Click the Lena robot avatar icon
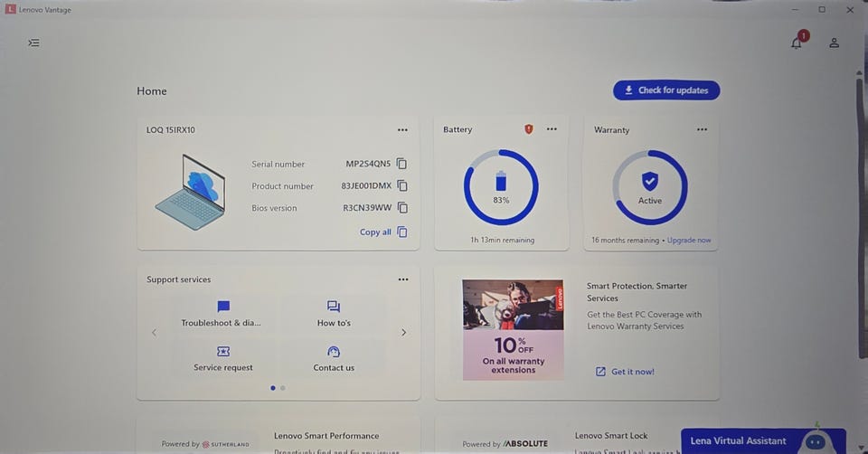 click(815, 440)
